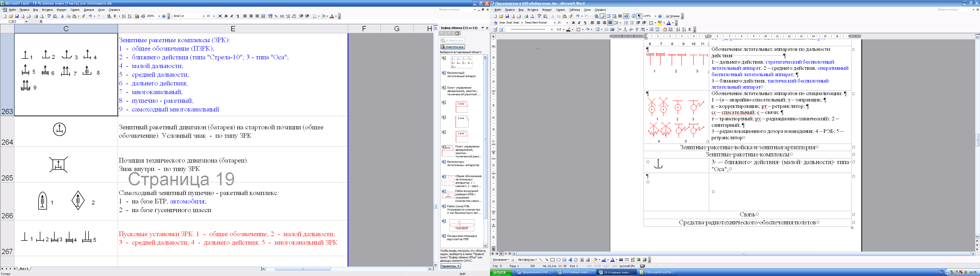Open Excel font name Arial Cyr dropdown
This screenshot has height=276, width=980.
pos(204,16)
